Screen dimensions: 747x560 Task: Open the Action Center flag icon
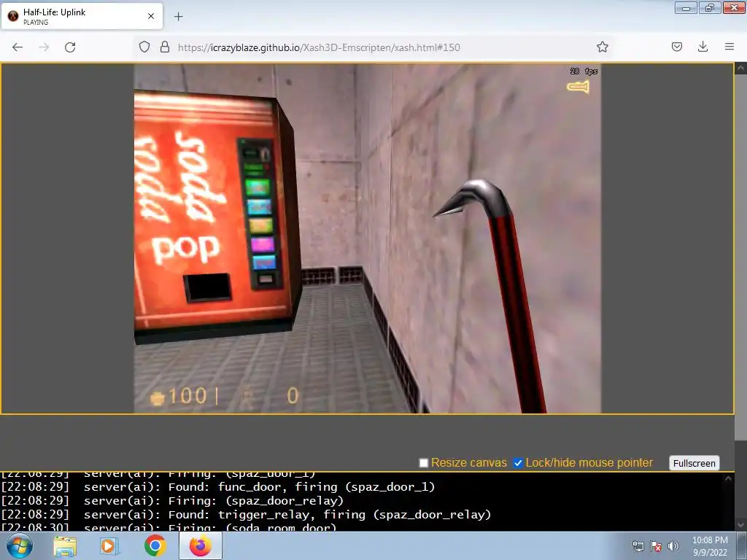pyautogui.click(x=656, y=546)
